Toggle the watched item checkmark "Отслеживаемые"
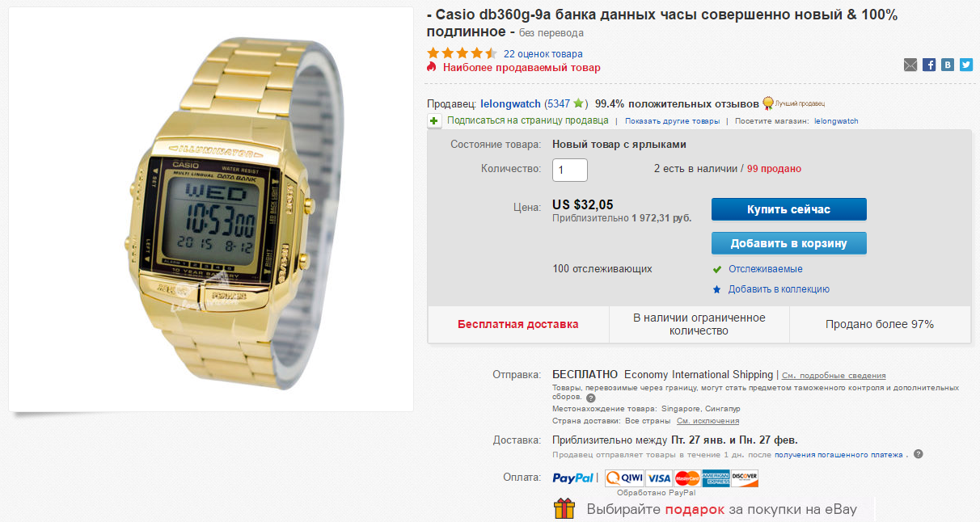 click(x=716, y=269)
